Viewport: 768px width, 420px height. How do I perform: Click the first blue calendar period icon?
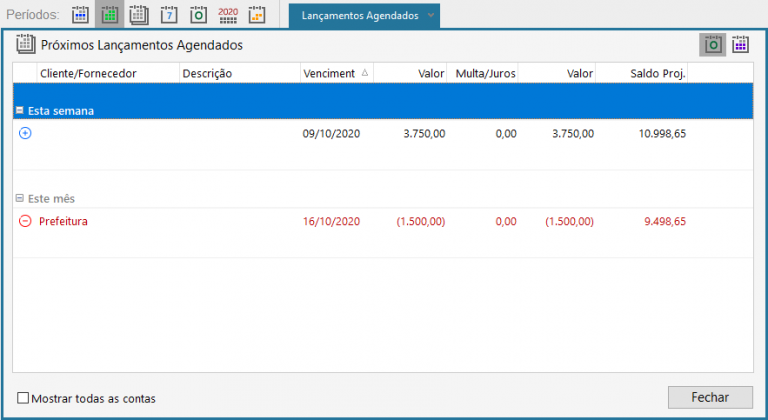click(x=80, y=15)
